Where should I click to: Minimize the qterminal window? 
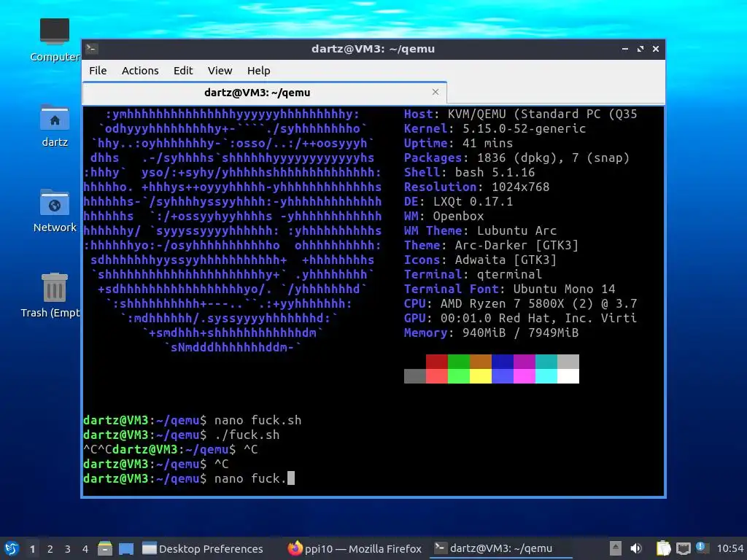tap(625, 49)
